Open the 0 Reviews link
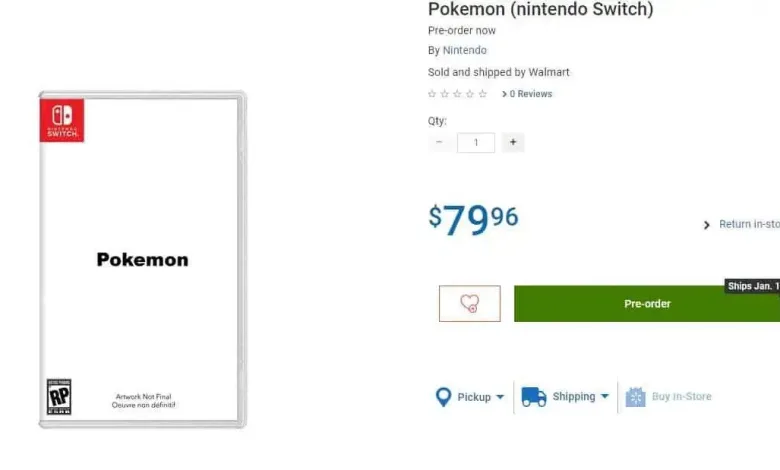This screenshot has width=780, height=470. [530, 94]
